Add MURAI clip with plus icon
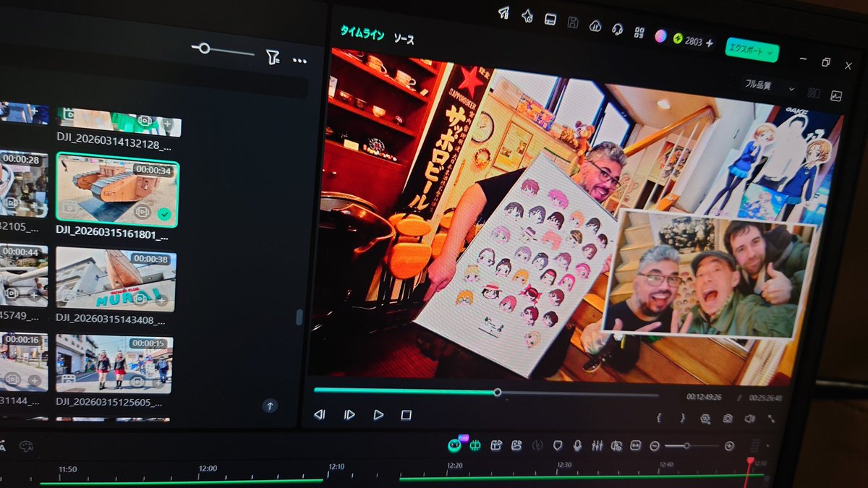 161,301
